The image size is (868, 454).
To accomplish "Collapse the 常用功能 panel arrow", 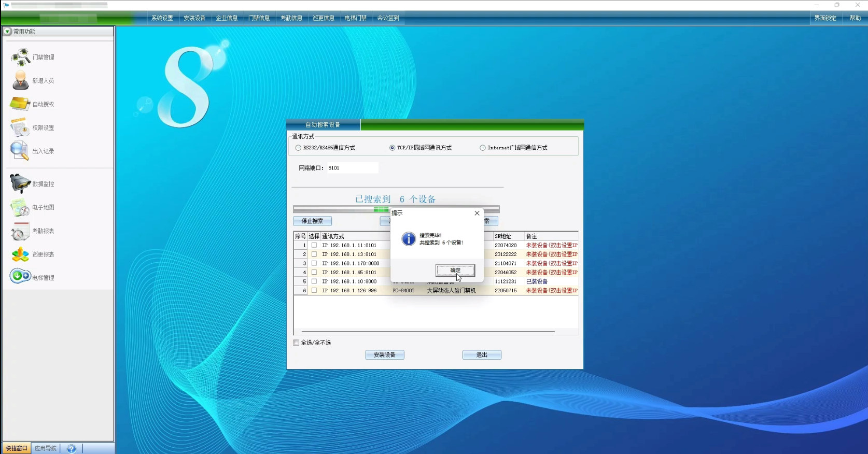I will [7, 32].
